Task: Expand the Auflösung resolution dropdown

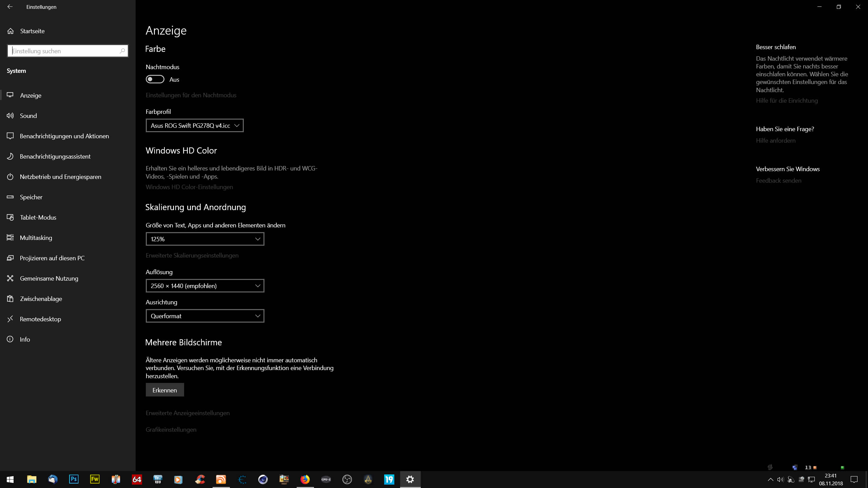Action: 205,286
